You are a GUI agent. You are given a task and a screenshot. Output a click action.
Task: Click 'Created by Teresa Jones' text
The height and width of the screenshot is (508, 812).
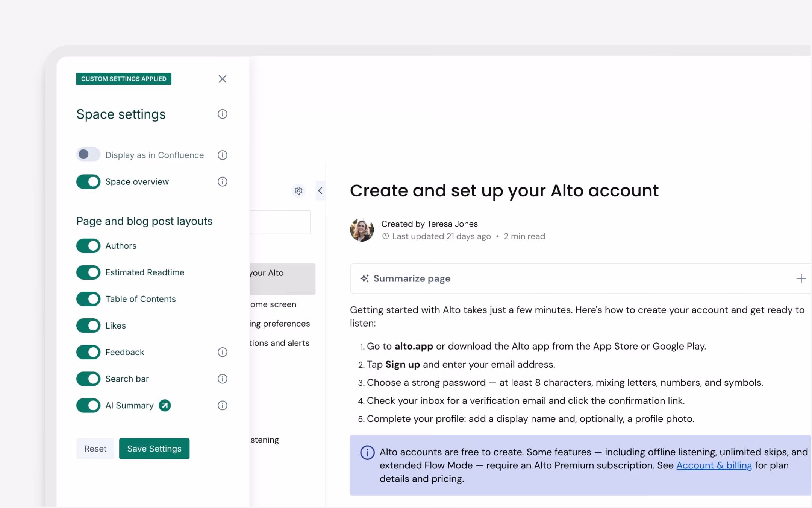(x=429, y=224)
